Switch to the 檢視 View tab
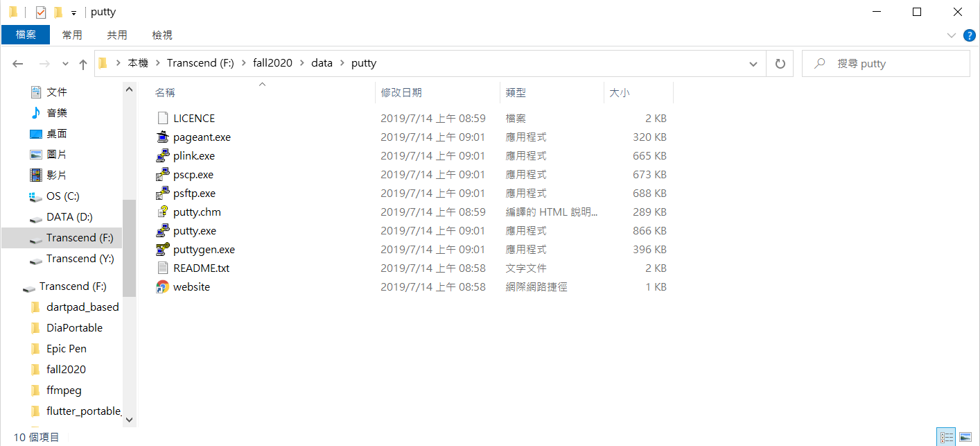 tap(162, 35)
